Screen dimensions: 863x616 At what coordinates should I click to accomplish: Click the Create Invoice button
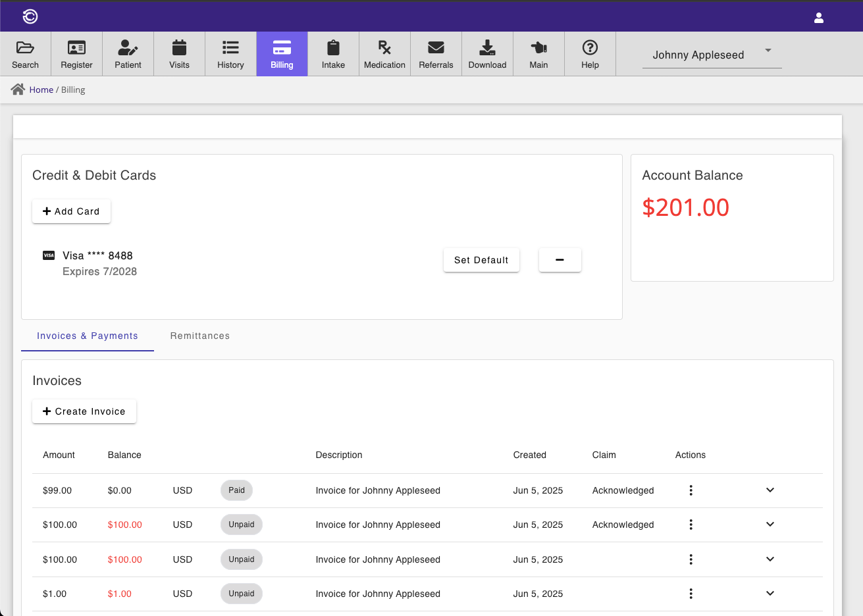coord(84,411)
